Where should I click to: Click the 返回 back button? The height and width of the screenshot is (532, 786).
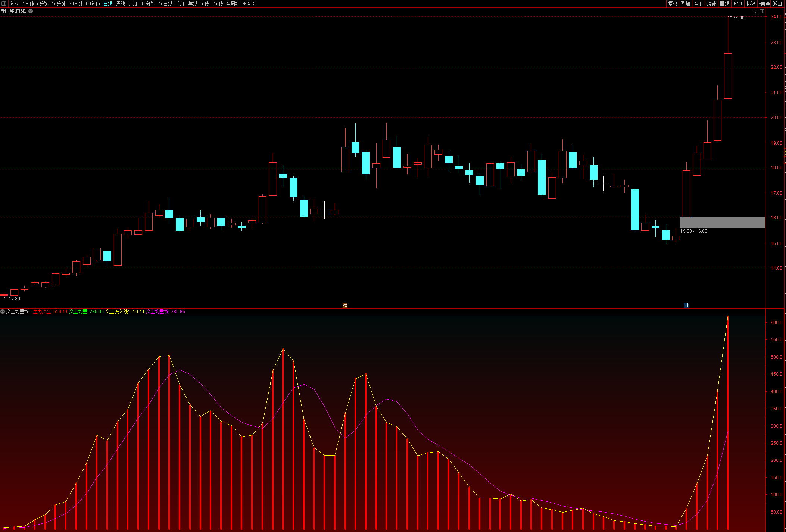[777, 4]
